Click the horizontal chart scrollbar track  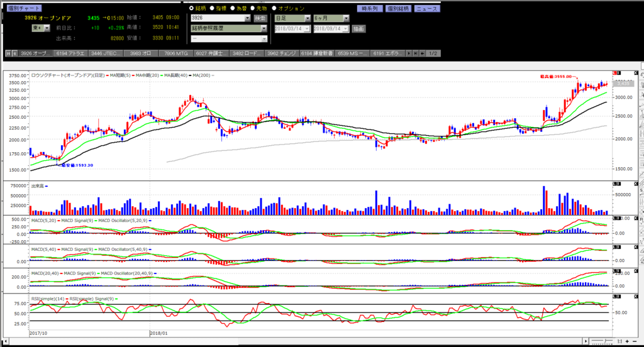[x=296, y=341]
